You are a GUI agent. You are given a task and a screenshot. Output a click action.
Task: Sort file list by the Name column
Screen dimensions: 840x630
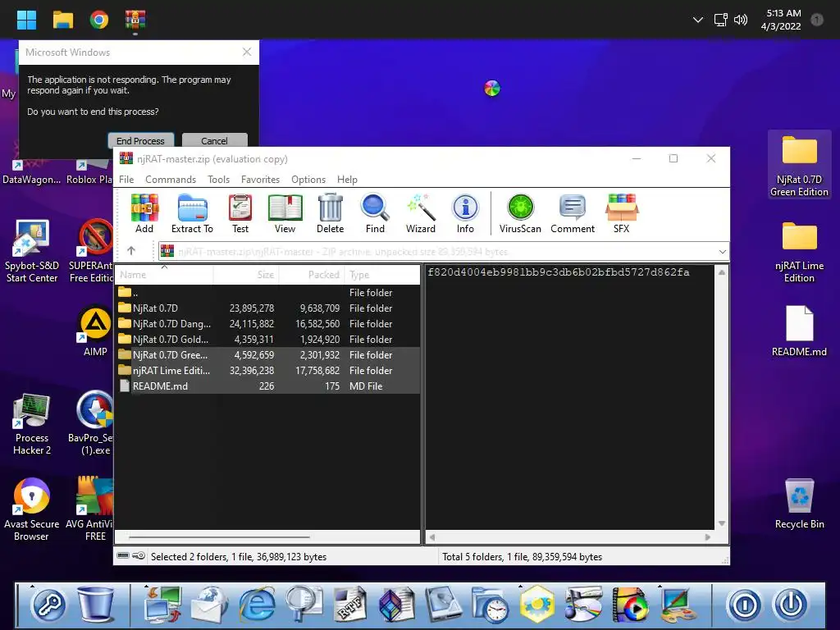[x=164, y=275]
